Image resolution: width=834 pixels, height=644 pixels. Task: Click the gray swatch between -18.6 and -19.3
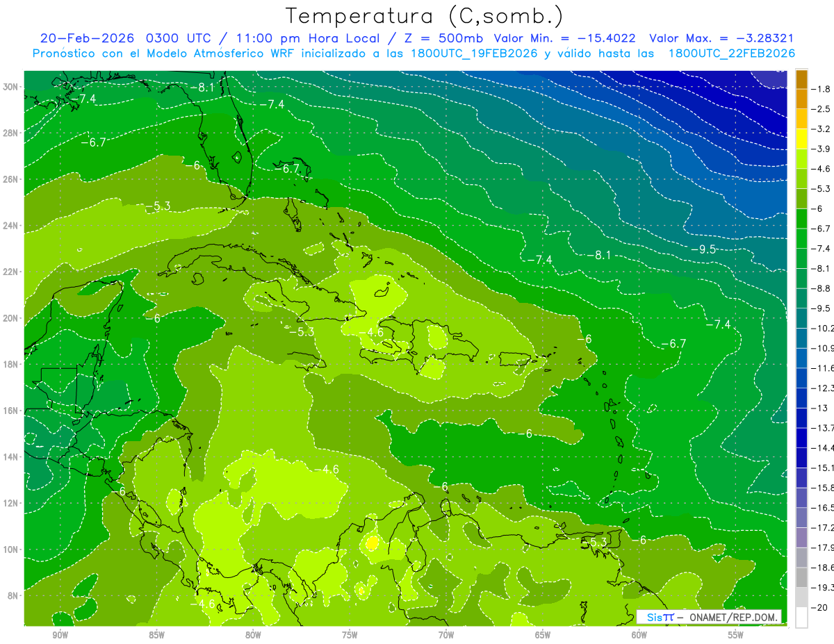[801, 577]
